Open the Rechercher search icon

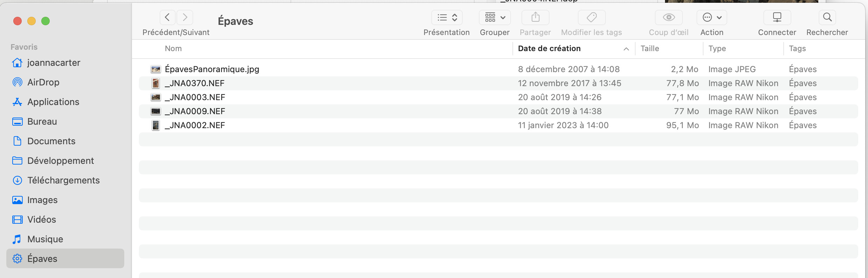827,18
